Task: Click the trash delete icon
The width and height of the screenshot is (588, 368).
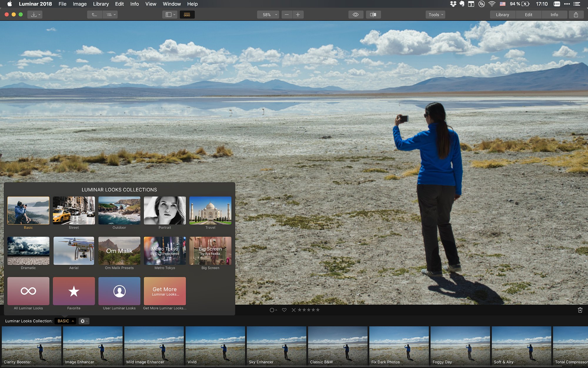Action: tap(580, 310)
